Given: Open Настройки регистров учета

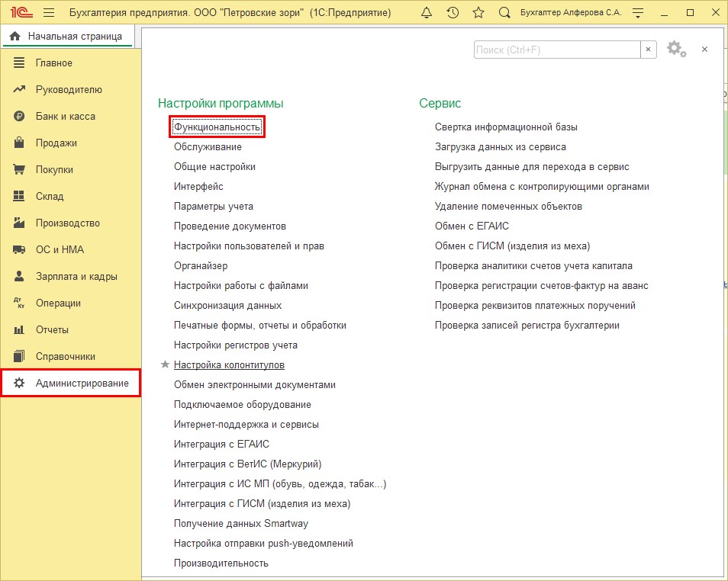Looking at the screenshot, I should click(x=235, y=345).
